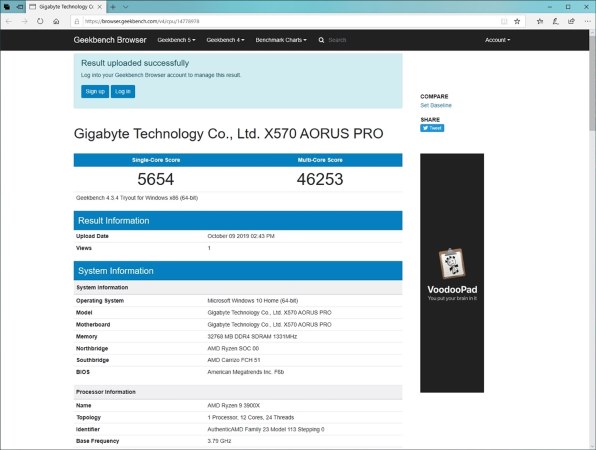Click the Set Baseline link

pyautogui.click(x=436, y=105)
